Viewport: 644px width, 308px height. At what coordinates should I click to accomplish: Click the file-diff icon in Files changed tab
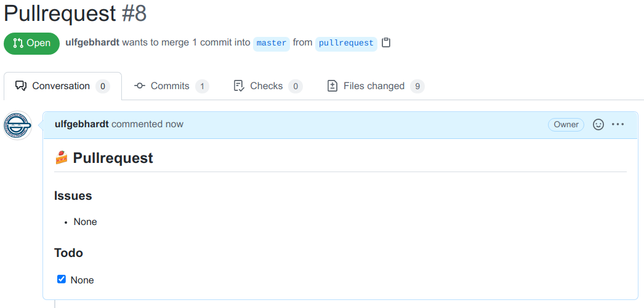(332, 86)
